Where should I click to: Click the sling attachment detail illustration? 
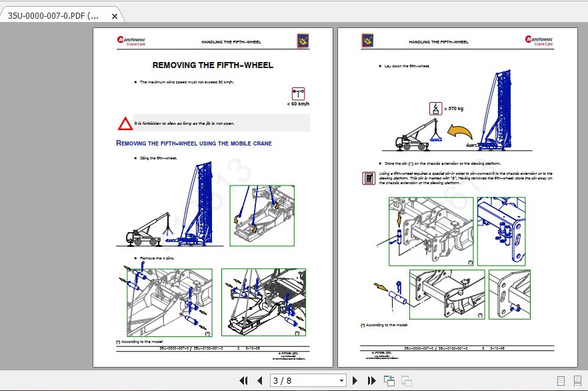coord(262,216)
